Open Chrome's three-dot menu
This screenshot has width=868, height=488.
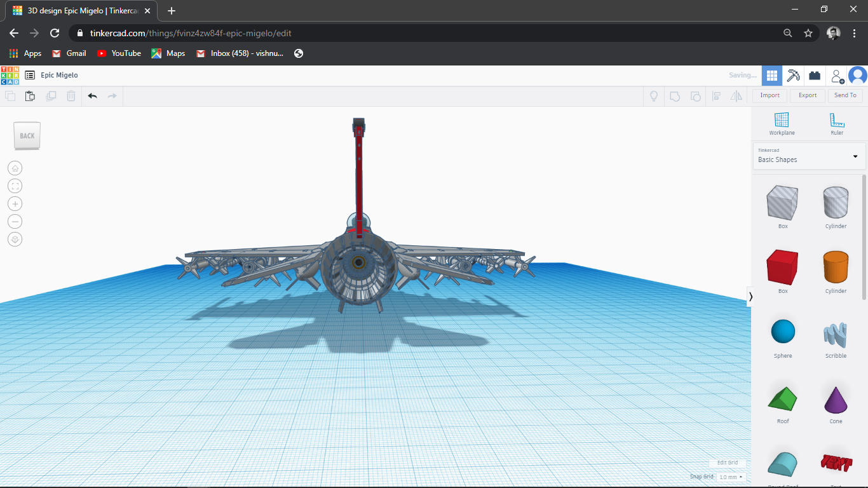click(854, 32)
